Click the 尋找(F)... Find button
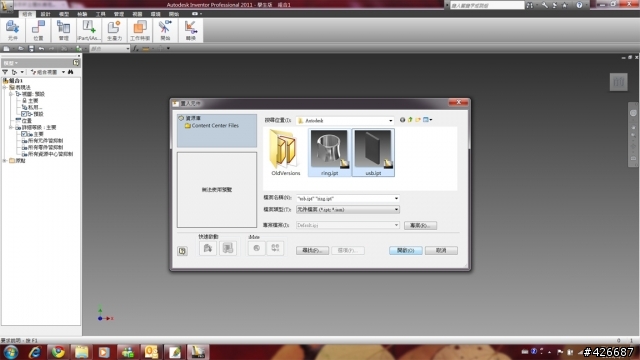This screenshot has height=360, width=640. [x=312, y=250]
